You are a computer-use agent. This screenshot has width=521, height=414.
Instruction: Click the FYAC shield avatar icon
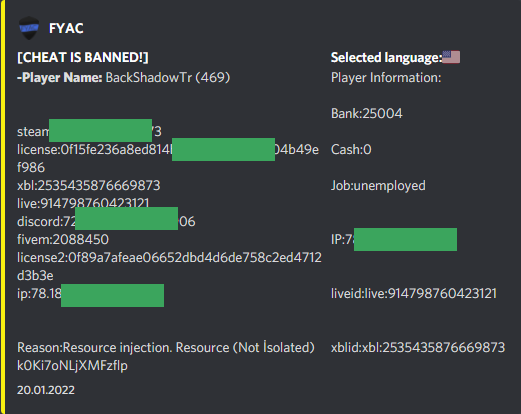(29, 28)
